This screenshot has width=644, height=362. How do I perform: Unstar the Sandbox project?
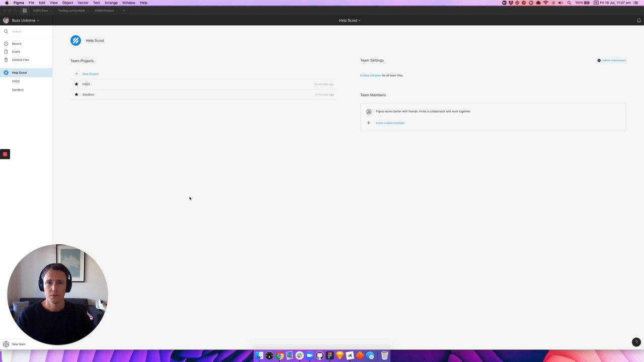pos(76,95)
